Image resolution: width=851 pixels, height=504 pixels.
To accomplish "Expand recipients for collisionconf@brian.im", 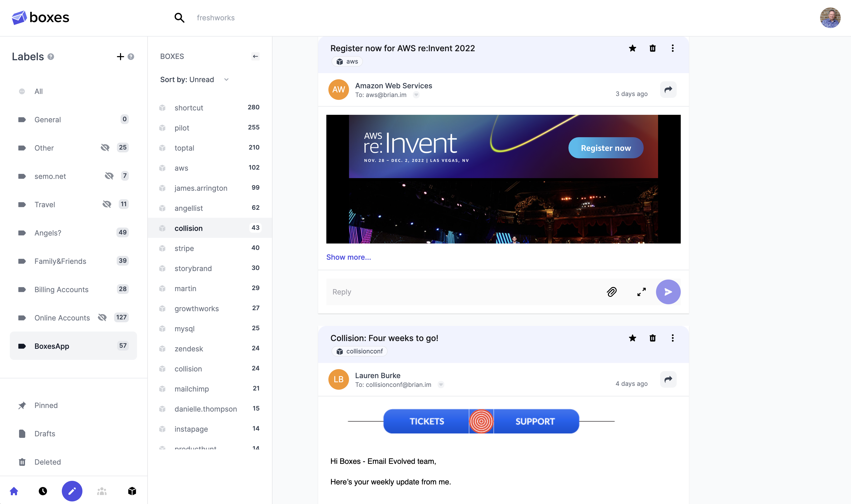I will 441,385.
